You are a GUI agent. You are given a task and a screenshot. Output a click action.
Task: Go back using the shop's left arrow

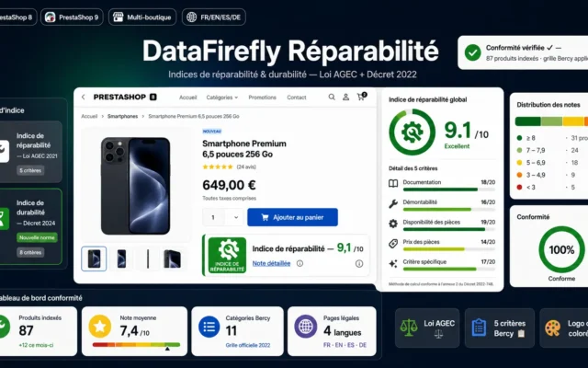84,98
